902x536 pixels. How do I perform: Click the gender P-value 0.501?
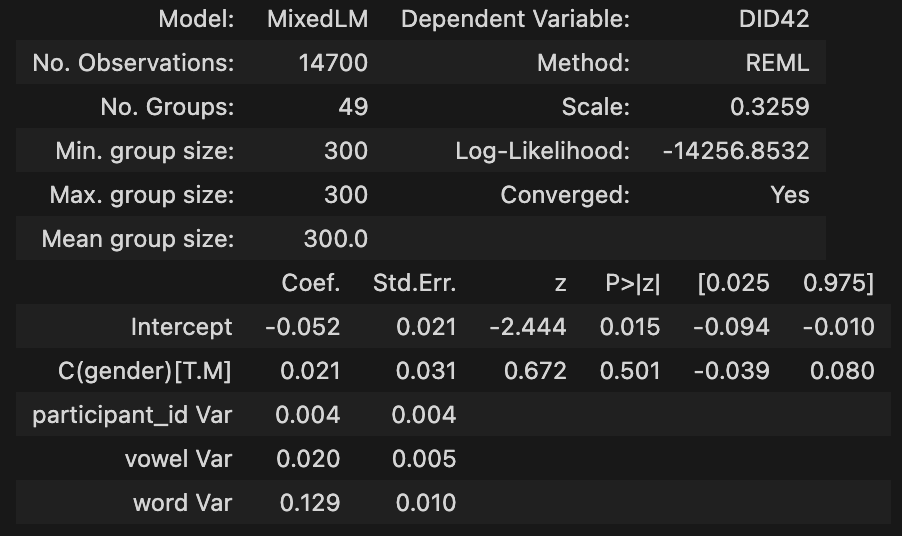click(630, 371)
